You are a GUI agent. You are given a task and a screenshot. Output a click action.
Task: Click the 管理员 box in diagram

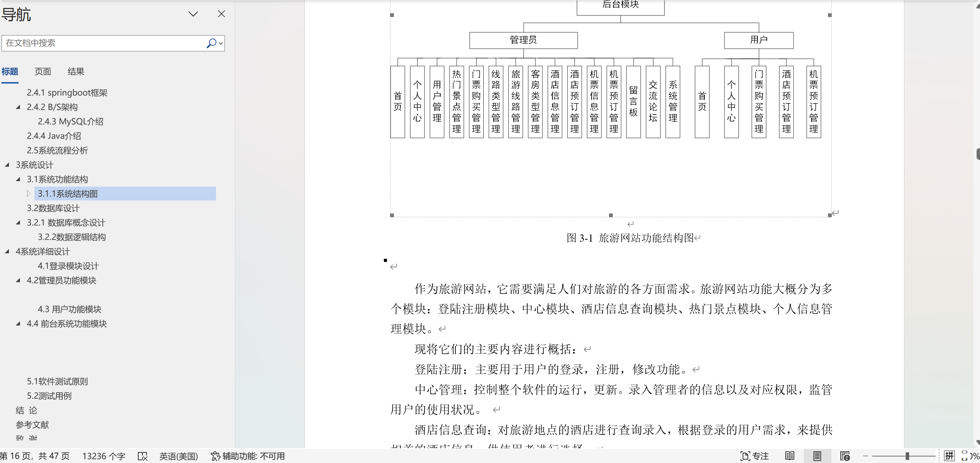pos(524,40)
